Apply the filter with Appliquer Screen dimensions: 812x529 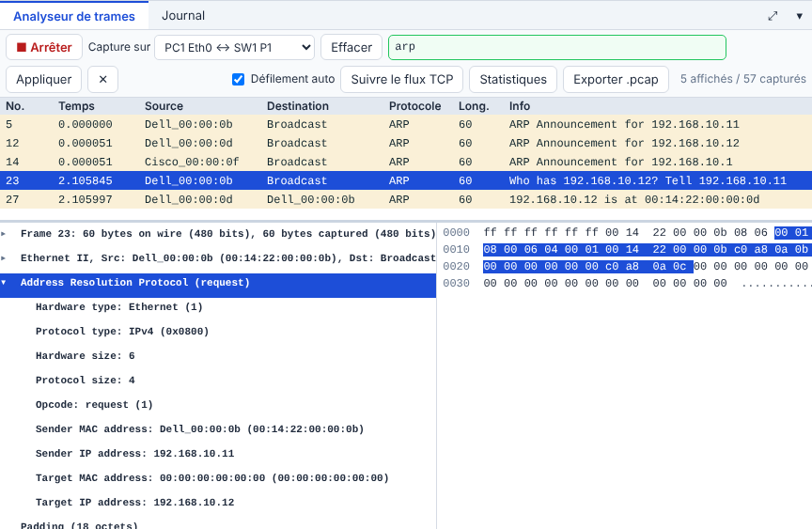click(x=43, y=80)
